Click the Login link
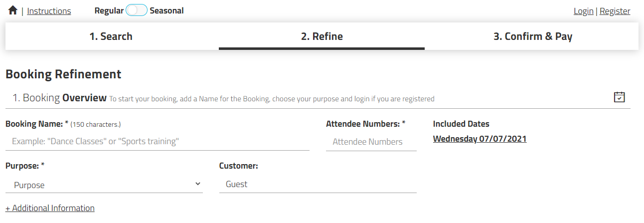Screen dimensions: 644x223 583,11
